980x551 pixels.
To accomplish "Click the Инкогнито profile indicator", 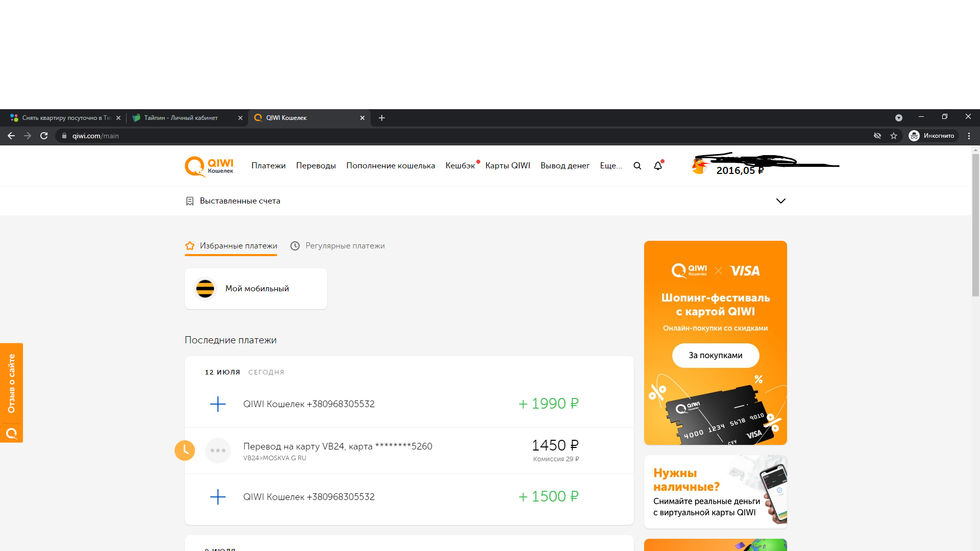I will 932,136.
